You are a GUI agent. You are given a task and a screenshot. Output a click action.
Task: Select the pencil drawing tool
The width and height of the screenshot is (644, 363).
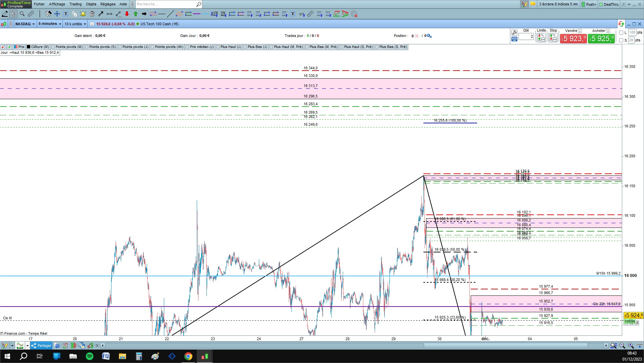(5, 14)
